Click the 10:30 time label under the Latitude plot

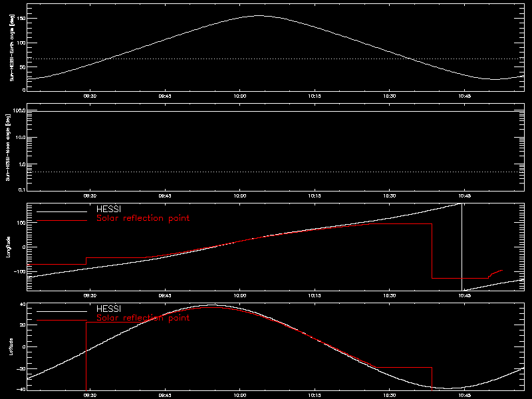point(390,396)
